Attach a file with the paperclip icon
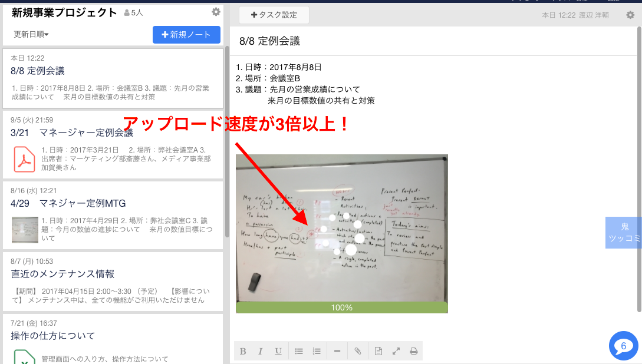The image size is (642, 364). click(357, 350)
